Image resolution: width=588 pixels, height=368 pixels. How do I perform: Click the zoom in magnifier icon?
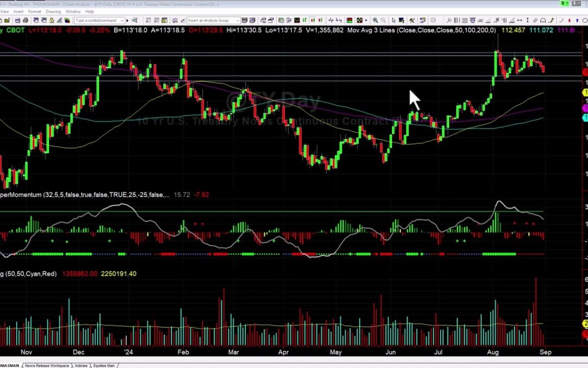click(x=375, y=20)
